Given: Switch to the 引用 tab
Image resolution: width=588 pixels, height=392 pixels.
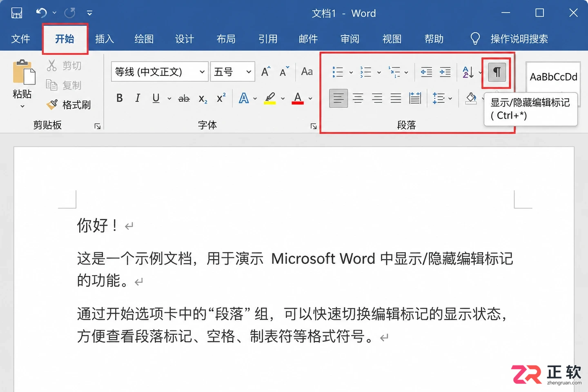Looking at the screenshot, I should pos(268,39).
